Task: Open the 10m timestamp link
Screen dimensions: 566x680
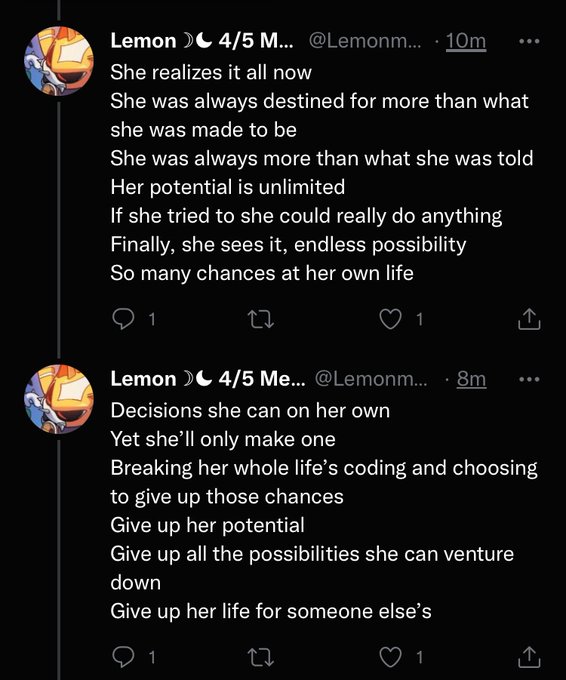Action: [466, 41]
